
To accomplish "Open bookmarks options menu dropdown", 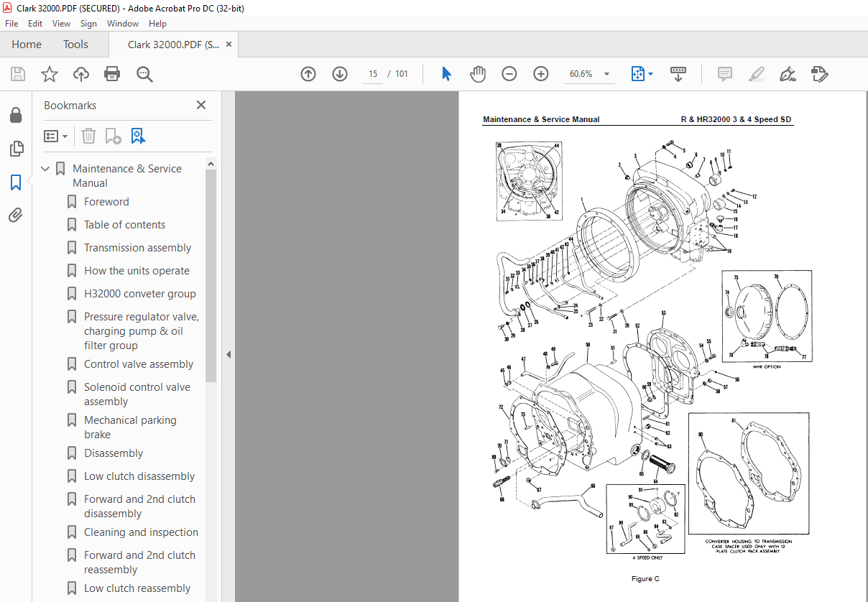I will pyautogui.click(x=56, y=136).
